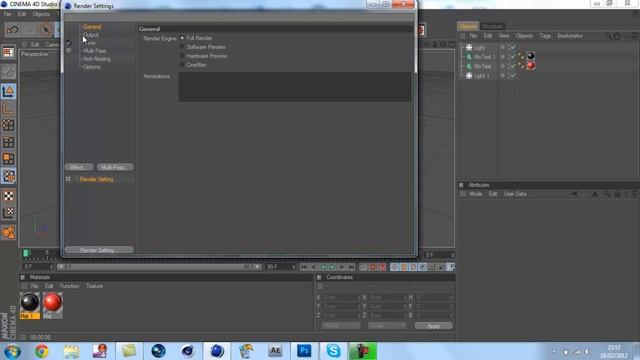This screenshot has width=640, height=360.
Task: Toggle the enable check for Light 1
Action: click(x=513, y=76)
